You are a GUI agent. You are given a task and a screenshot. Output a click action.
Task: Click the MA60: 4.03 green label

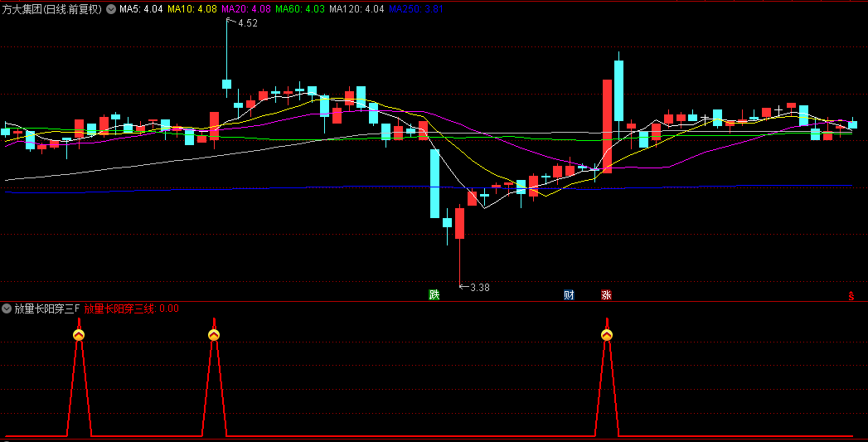pos(300,9)
